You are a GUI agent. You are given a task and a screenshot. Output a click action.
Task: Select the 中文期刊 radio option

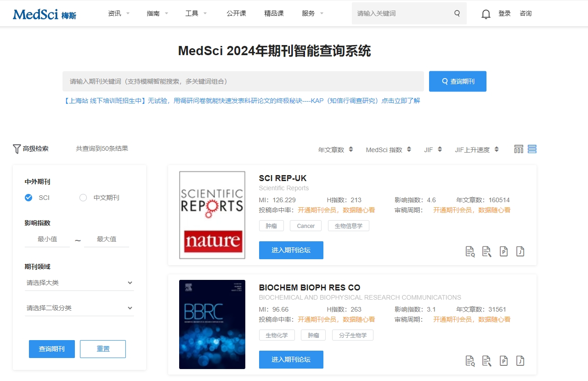83,198
